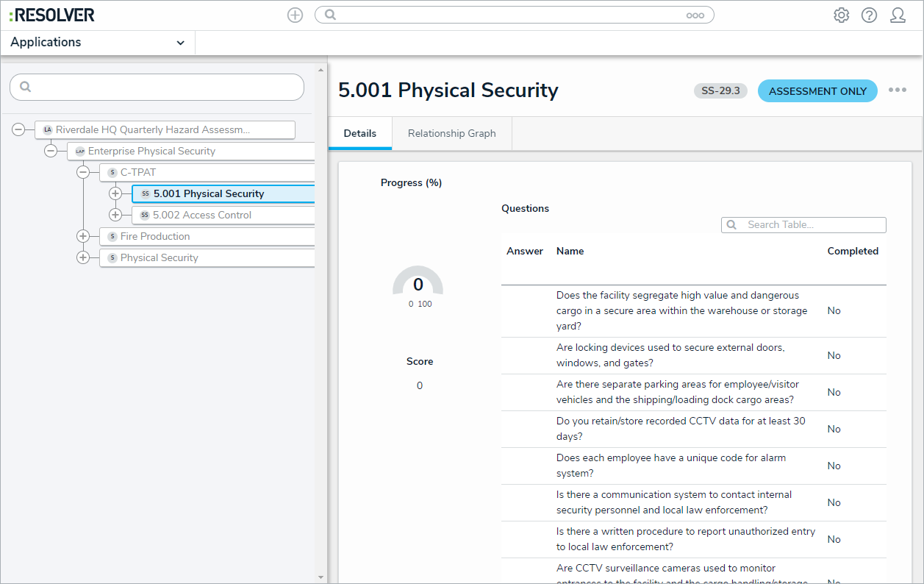Click the S icon beside C-TPAT
This screenshot has width=924, height=584.
(112, 172)
